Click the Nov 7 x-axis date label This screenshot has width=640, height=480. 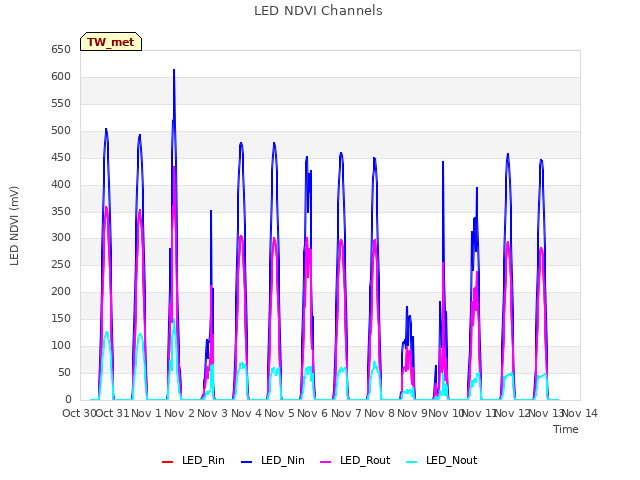click(346, 413)
